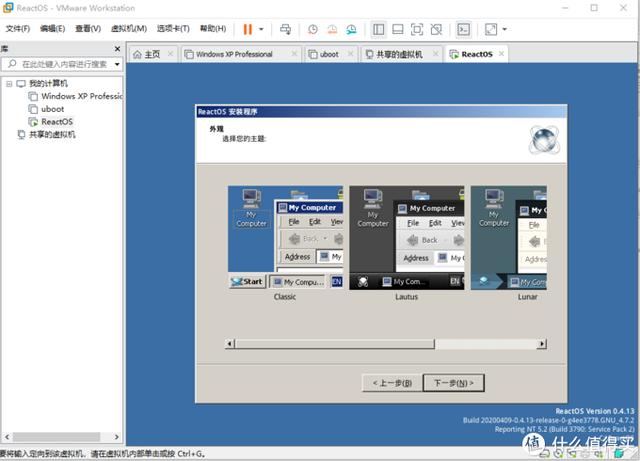Toggle the library sidebar view icon
Viewport: 640px width, 461px height.
tap(378, 29)
